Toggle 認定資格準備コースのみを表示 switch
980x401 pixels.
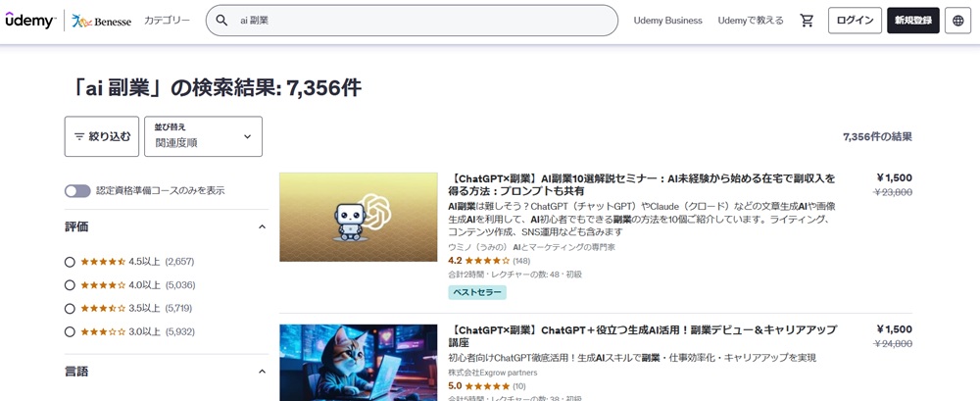click(77, 191)
